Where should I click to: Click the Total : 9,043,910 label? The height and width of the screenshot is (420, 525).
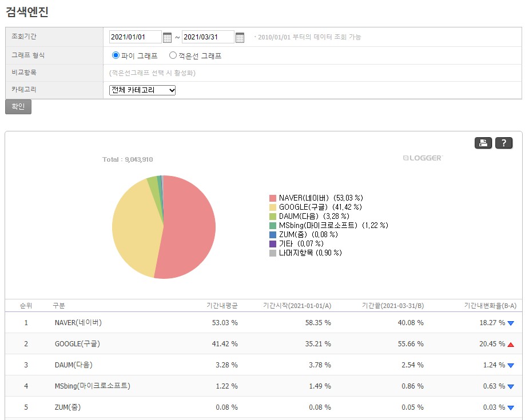point(128,159)
